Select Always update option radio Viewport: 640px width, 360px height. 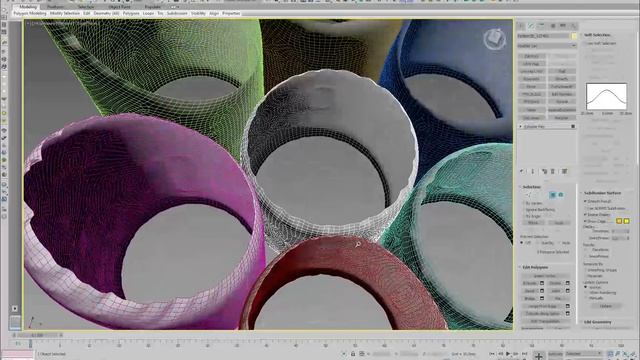(586, 287)
